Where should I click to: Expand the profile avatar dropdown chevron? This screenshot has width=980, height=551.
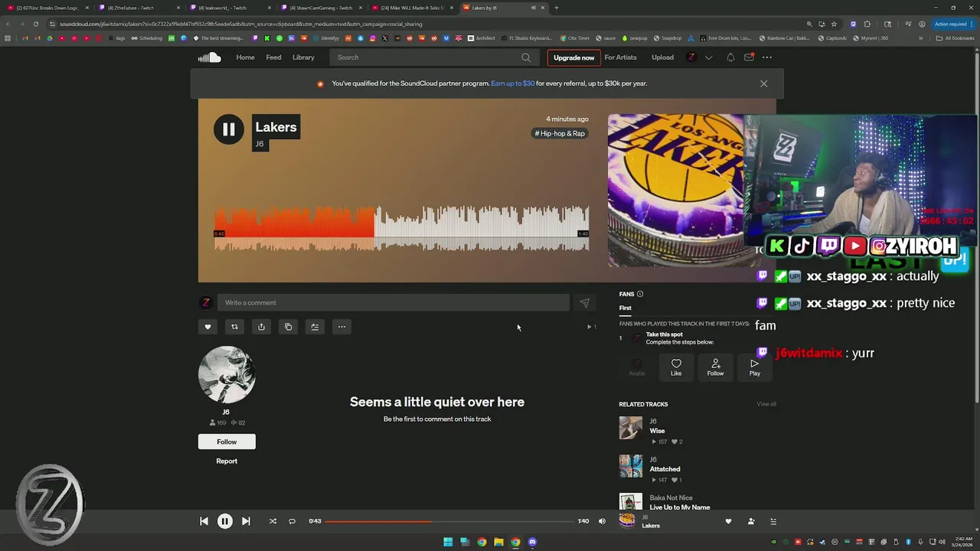pos(708,57)
